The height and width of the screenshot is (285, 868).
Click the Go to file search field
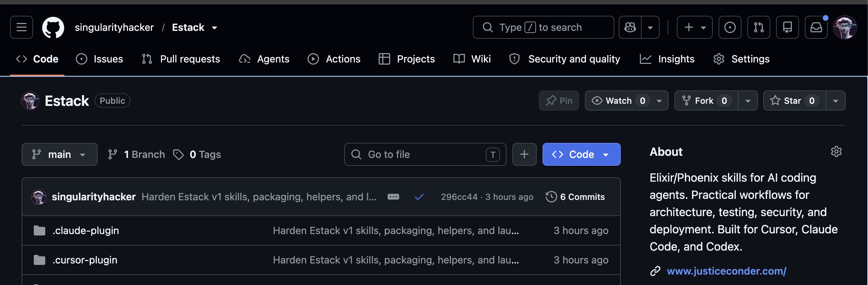click(425, 154)
